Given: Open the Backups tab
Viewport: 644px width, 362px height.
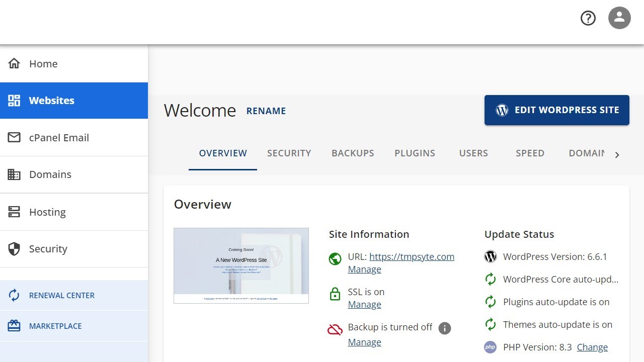Looking at the screenshot, I should click(x=353, y=153).
